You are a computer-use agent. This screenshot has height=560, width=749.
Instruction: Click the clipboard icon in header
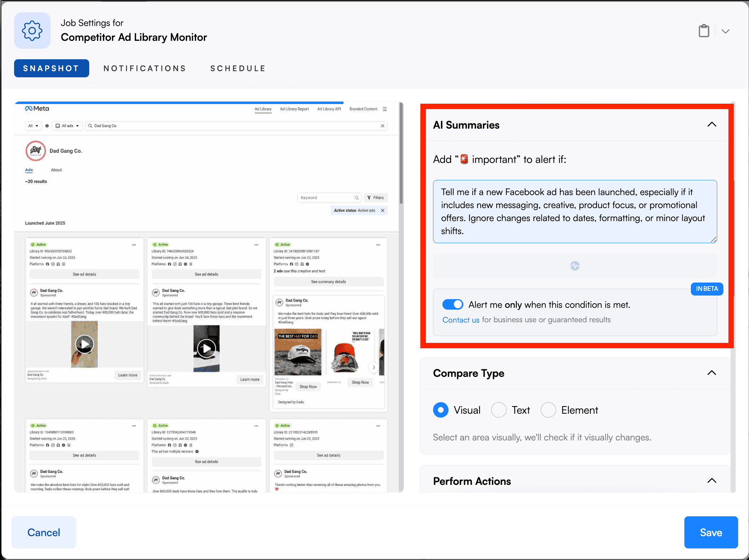(703, 31)
